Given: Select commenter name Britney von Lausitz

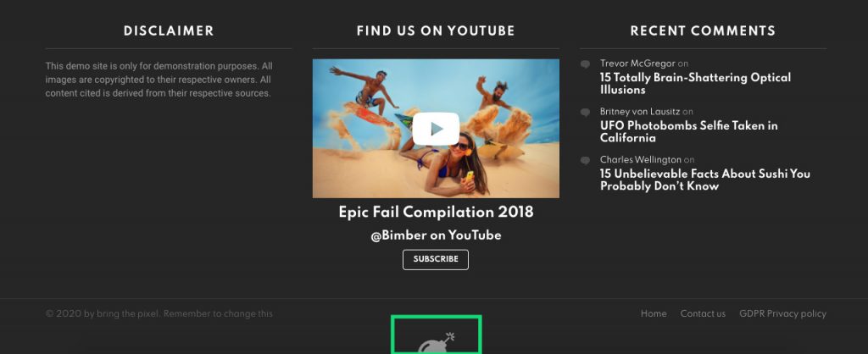Looking at the screenshot, I should click(x=640, y=111).
